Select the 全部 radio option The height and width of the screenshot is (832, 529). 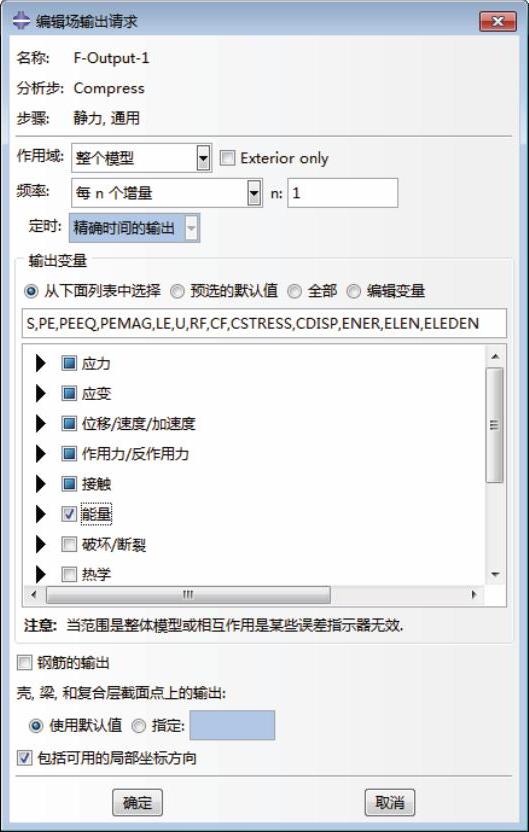pos(294,291)
